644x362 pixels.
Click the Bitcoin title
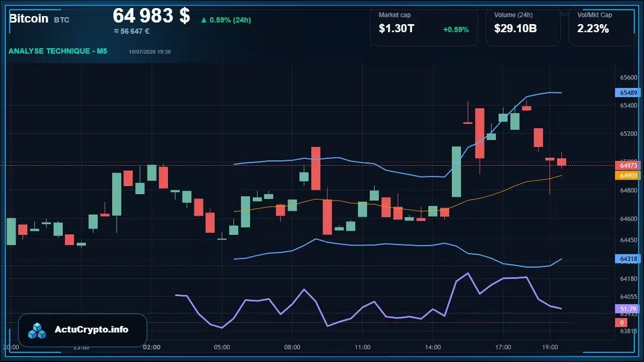pos(28,18)
